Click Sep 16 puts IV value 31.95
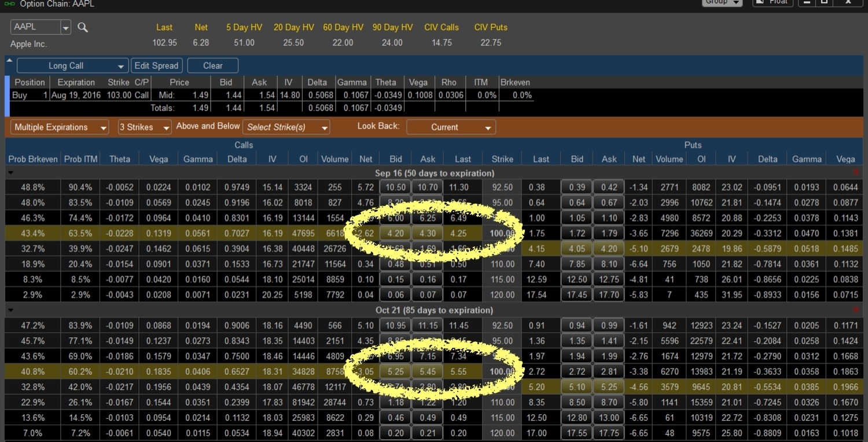The image size is (868, 442). (732, 294)
